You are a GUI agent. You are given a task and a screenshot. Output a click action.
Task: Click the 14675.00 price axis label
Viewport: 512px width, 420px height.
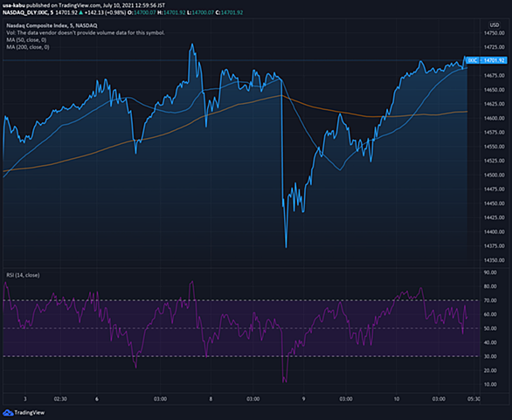coord(494,76)
